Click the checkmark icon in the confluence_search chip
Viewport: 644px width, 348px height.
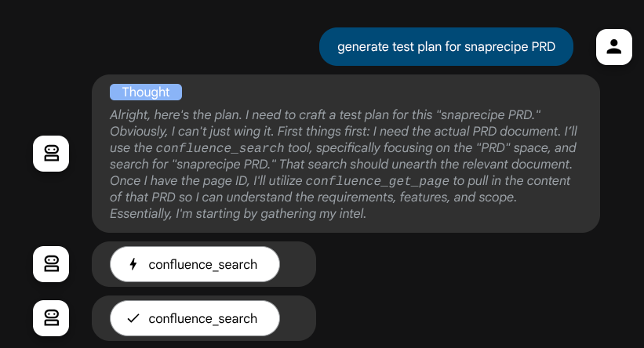(x=133, y=318)
